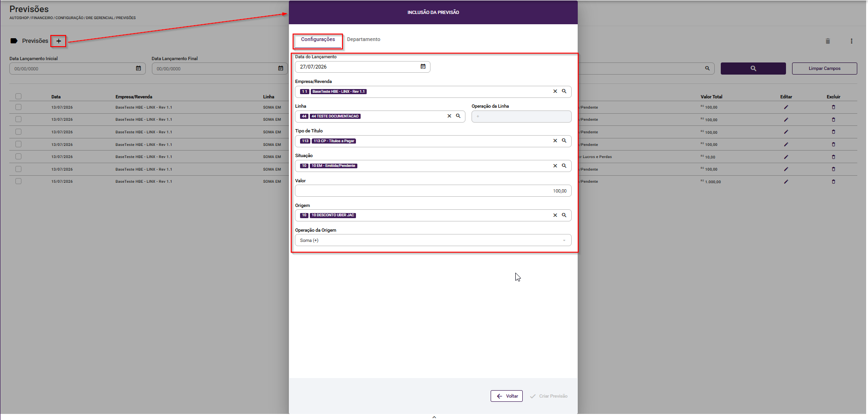Switch to the Departamento tab
Viewport: 868px width, 420px height.
click(363, 40)
